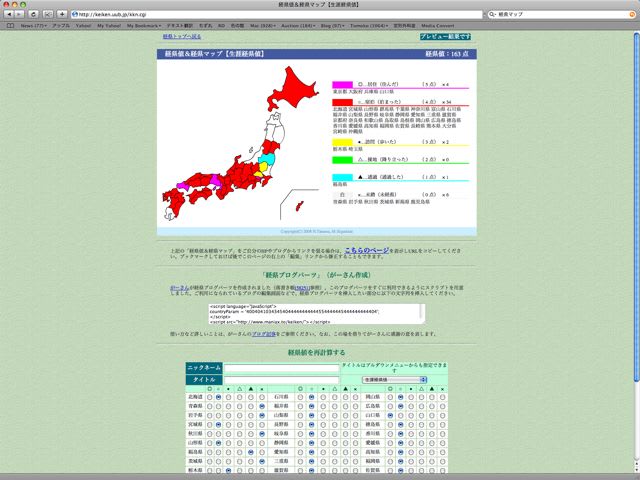Reload the page with the refresh icon

click(x=34, y=14)
